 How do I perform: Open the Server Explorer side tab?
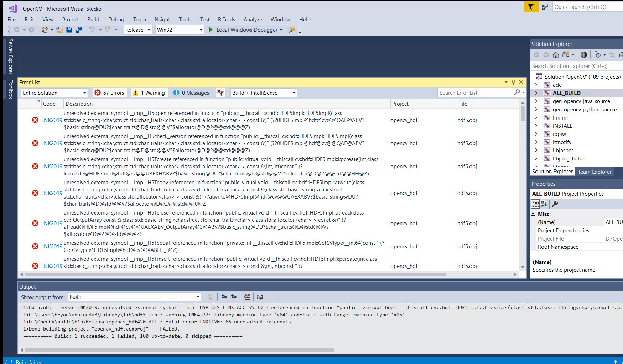pyautogui.click(x=10, y=56)
